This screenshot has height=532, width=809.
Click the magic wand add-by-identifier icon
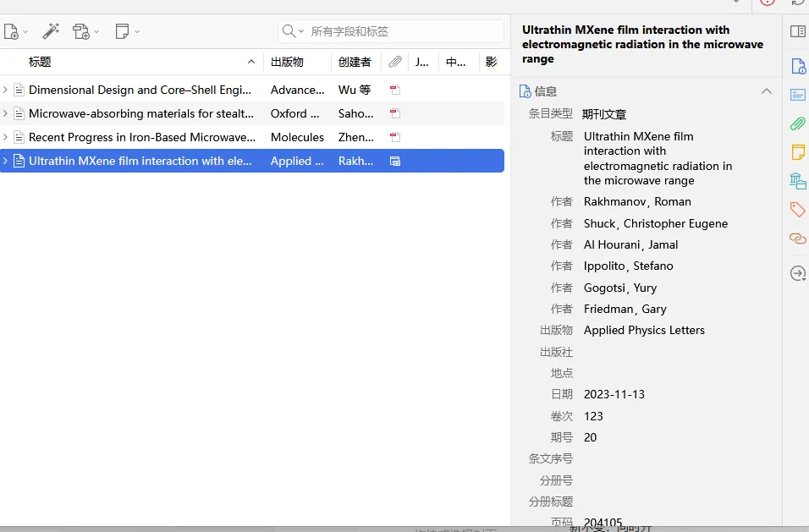coord(51,31)
